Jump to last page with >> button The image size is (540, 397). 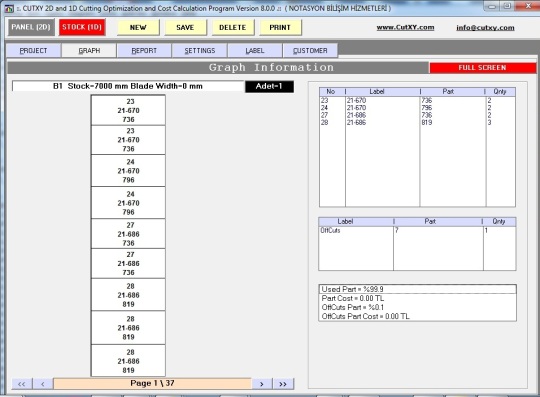coord(283,384)
